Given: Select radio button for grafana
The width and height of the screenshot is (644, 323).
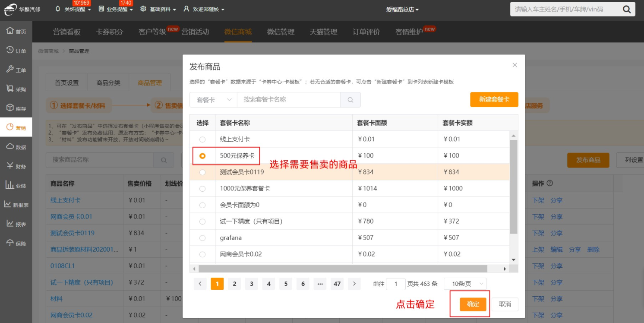Looking at the screenshot, I should pyautogui.click(x=202, y=238).
